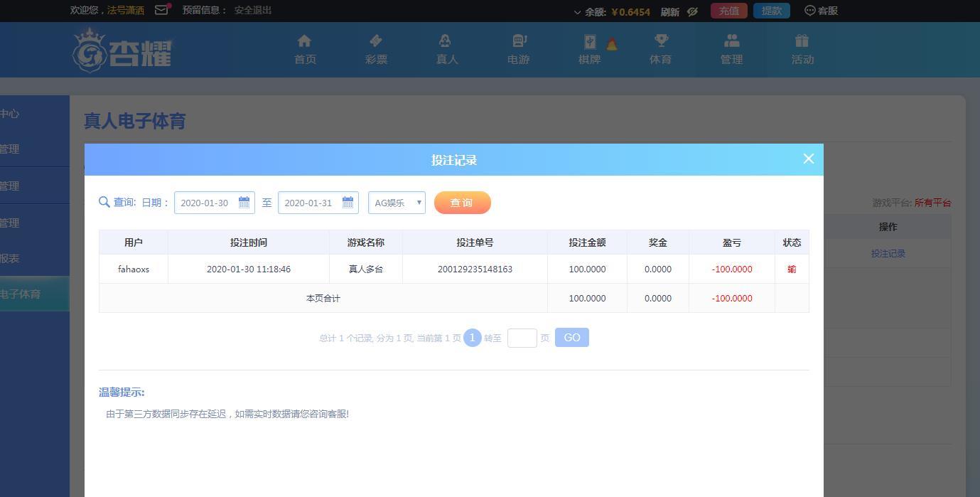
Task: Toggle balance visibility eye icon
Action: click(x=693, y=11)
